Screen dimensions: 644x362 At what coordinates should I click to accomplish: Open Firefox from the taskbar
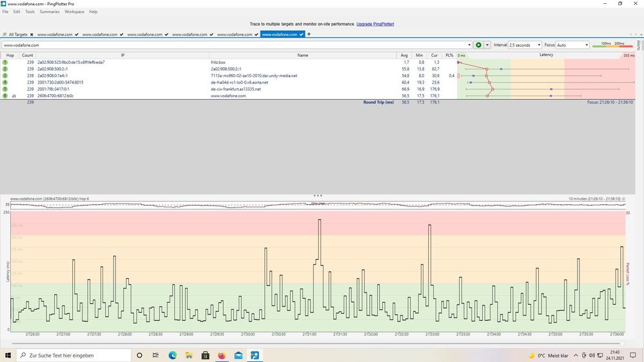pyautogui.click(x=222, y=355)
